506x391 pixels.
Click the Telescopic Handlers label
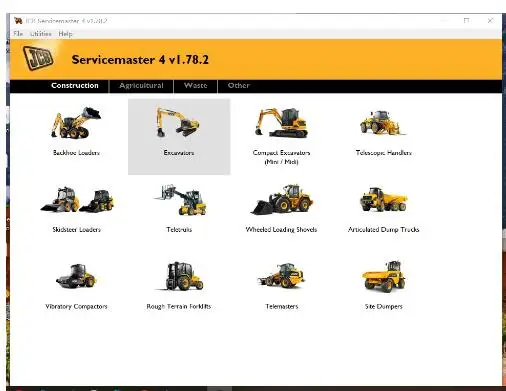pos(384,153)
